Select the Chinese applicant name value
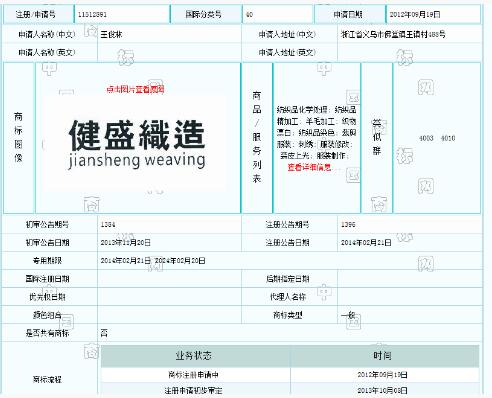Viewport: 492px width, 398px height. click(x=111, y=34)
